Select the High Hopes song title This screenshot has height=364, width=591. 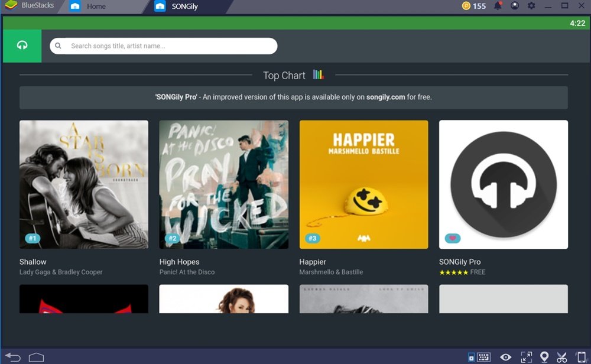coord(180,262)
